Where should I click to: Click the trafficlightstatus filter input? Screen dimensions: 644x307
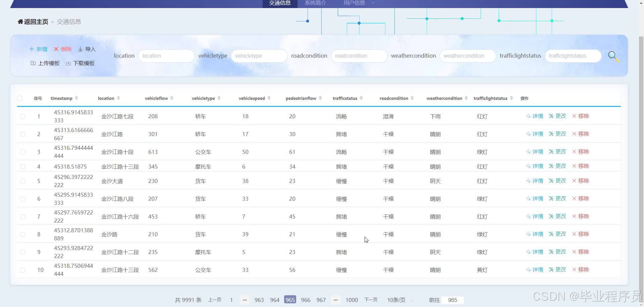pos(573,56)
